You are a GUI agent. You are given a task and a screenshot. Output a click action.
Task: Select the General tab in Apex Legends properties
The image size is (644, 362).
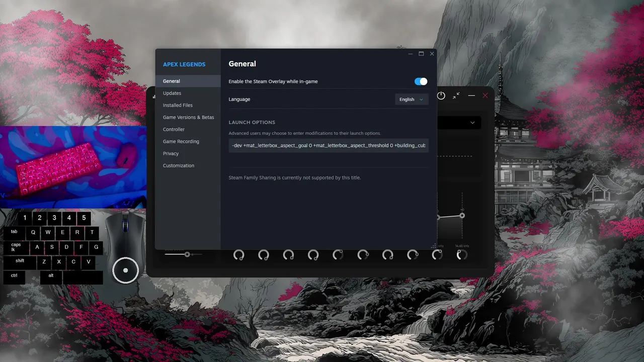point(188,81)
